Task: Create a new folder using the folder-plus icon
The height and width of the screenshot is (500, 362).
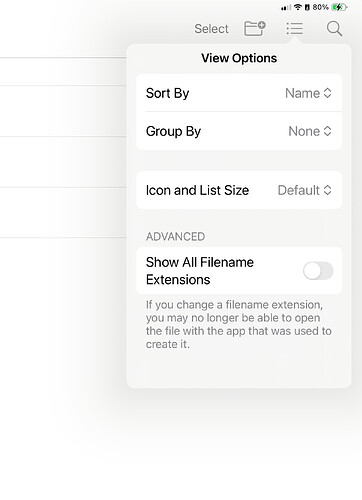Action: (x=255, y=28)
